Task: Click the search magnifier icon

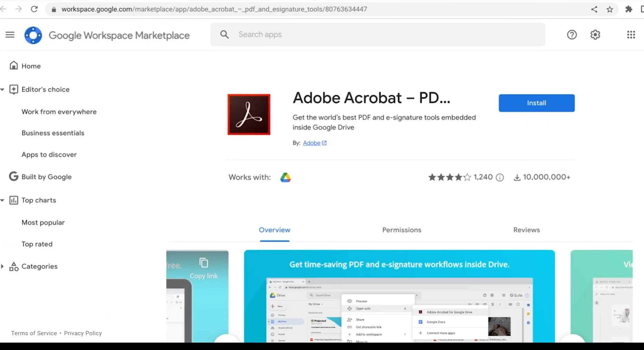Action: (224, 35)
